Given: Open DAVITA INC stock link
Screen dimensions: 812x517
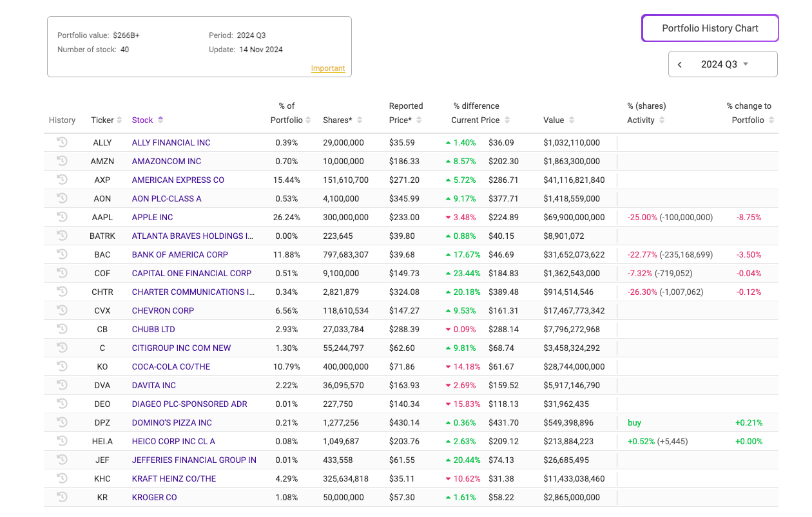Looking at the screenshot, I should [154, 385].
